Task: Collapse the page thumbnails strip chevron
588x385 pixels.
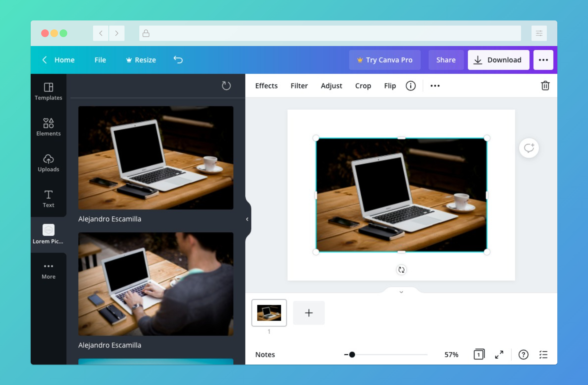Action: [x=401, y=292]
